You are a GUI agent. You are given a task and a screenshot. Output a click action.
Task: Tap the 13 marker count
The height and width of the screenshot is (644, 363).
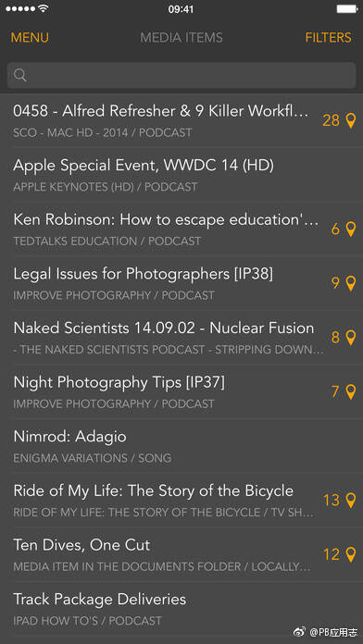(x=332, y=501)
